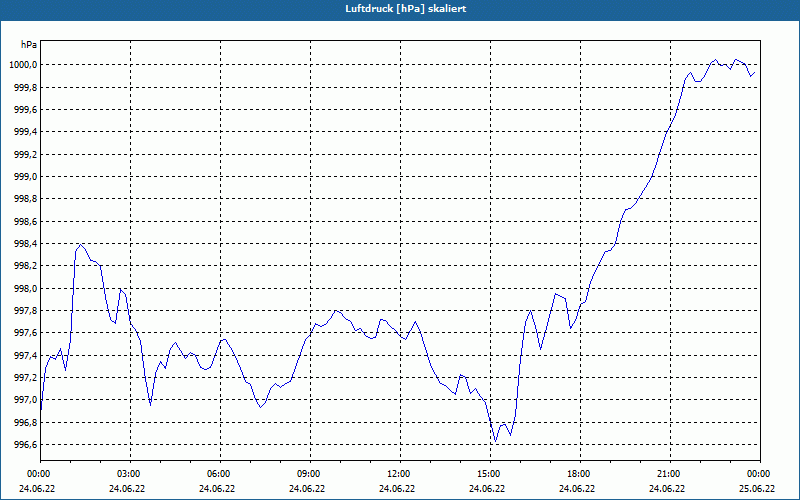Click the 21:00 time label

(x=668, y=474)
